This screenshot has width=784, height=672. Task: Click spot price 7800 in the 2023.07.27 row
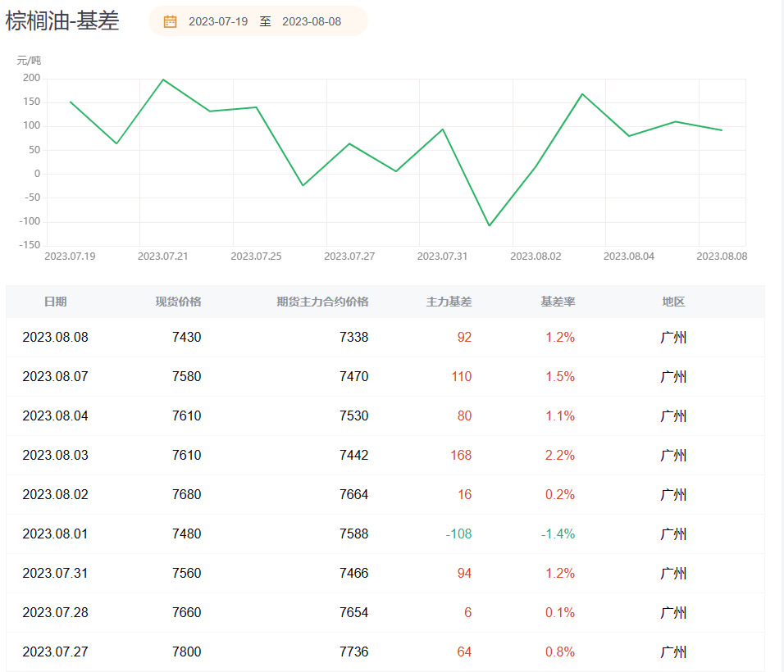186,652
